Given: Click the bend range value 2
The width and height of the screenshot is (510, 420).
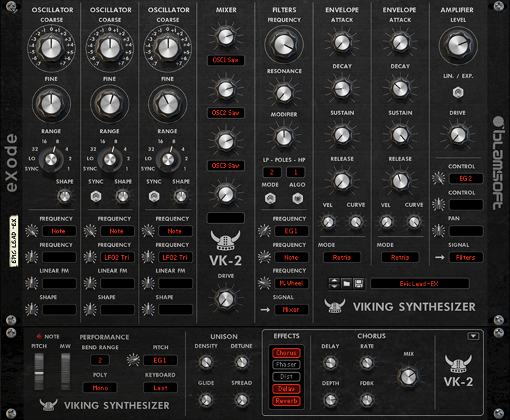Looking at the screenshot, I should coord(100,360).
